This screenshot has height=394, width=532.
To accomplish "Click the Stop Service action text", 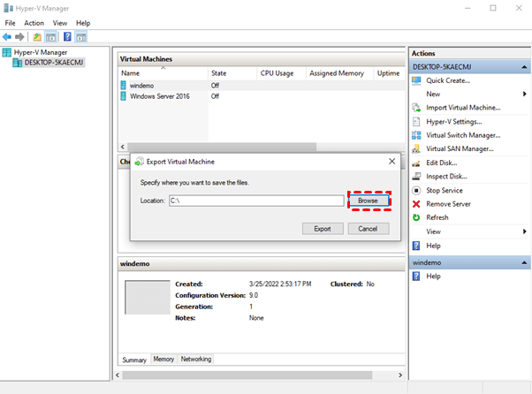I will (445, 190).
